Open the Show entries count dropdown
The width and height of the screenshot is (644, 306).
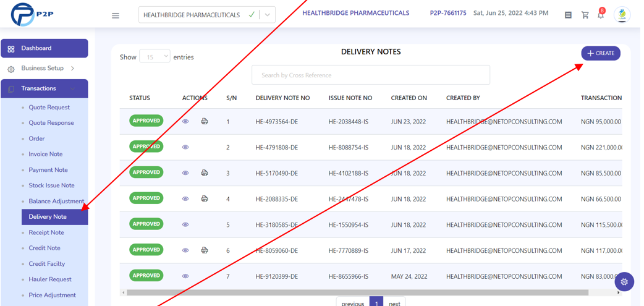click(155, 57)
